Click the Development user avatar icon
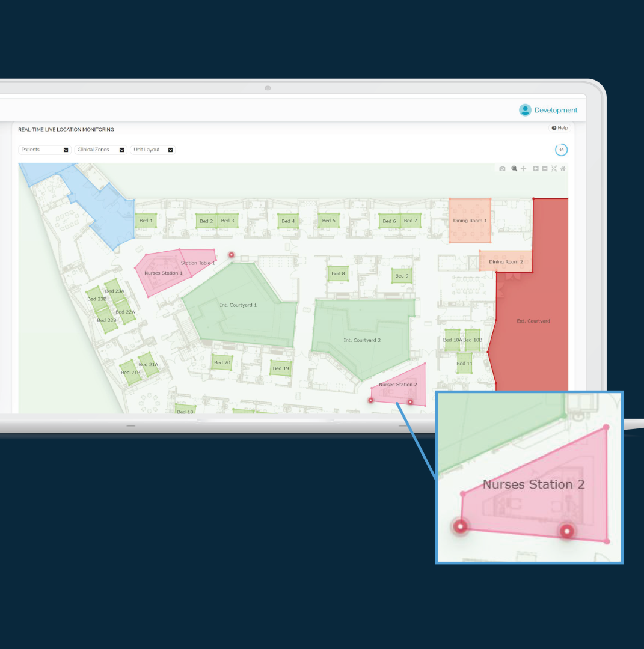 tap(525, 110)
